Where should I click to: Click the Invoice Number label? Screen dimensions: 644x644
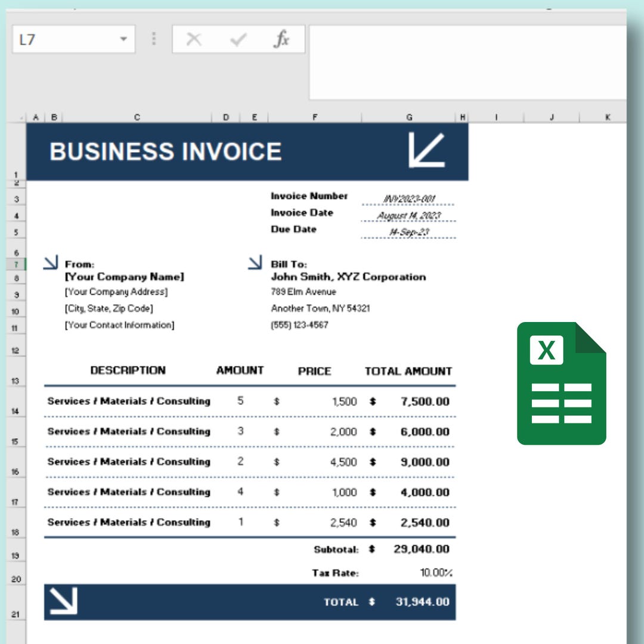pyautogui.click(x=309, y=196)
